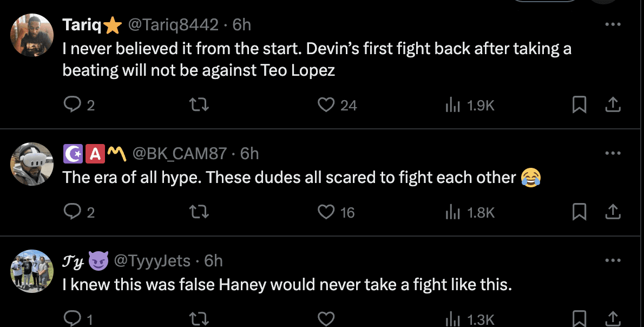644x327 pixels.
Task: Share Tariq's tweet
Action: [612, 105]
